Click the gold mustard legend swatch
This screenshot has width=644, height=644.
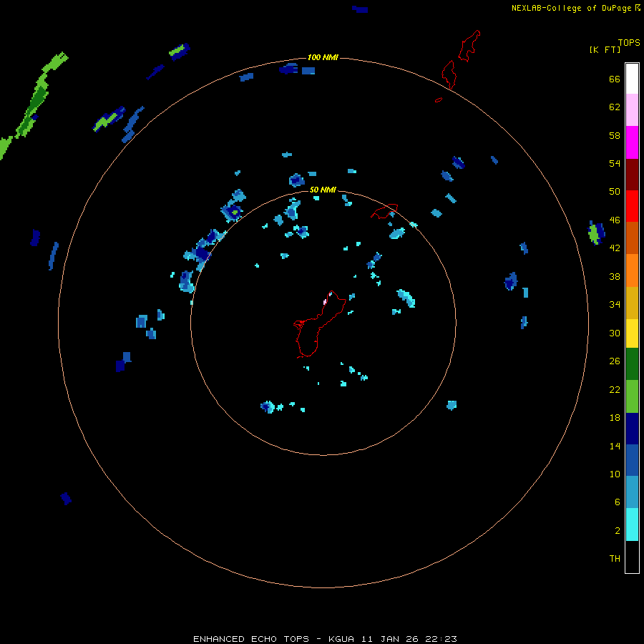(x=632, y=303)
